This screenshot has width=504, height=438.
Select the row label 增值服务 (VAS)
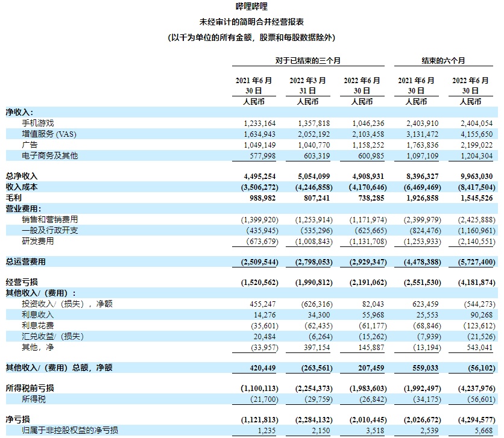(x=49, y=134)
